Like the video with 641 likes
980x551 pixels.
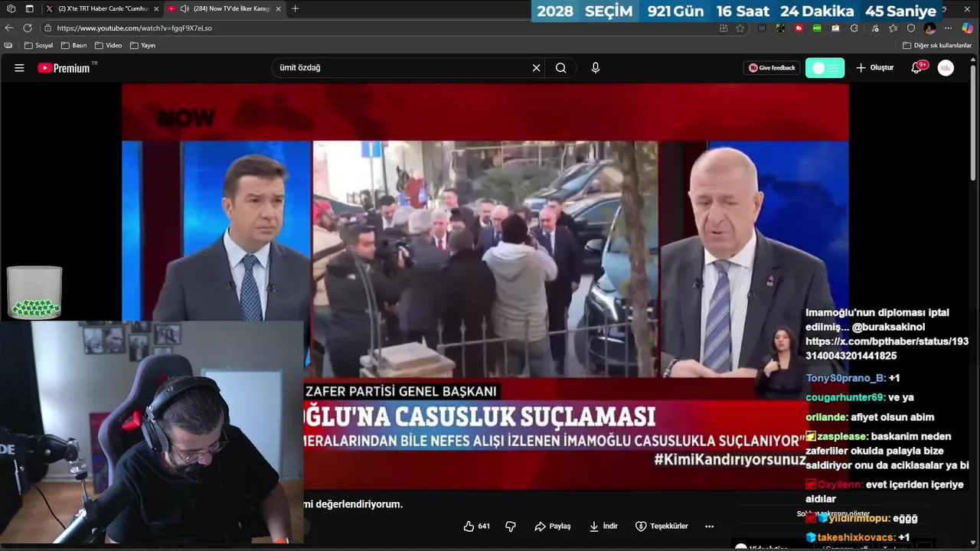click(x=476, y=526)
